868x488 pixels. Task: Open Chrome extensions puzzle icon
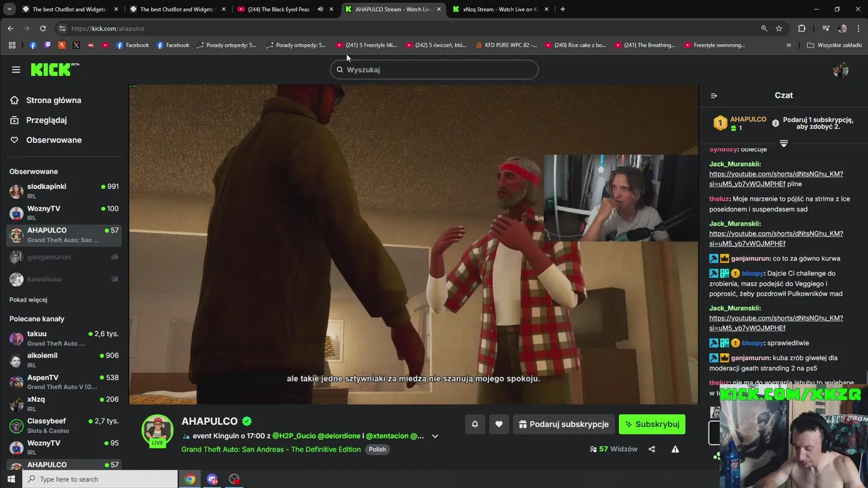(x=802, y=28)
